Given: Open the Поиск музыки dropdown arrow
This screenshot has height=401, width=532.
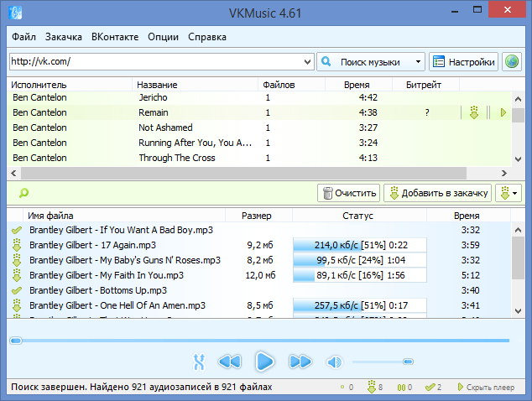Looking at the screenshot, I should tap(418, 62).
